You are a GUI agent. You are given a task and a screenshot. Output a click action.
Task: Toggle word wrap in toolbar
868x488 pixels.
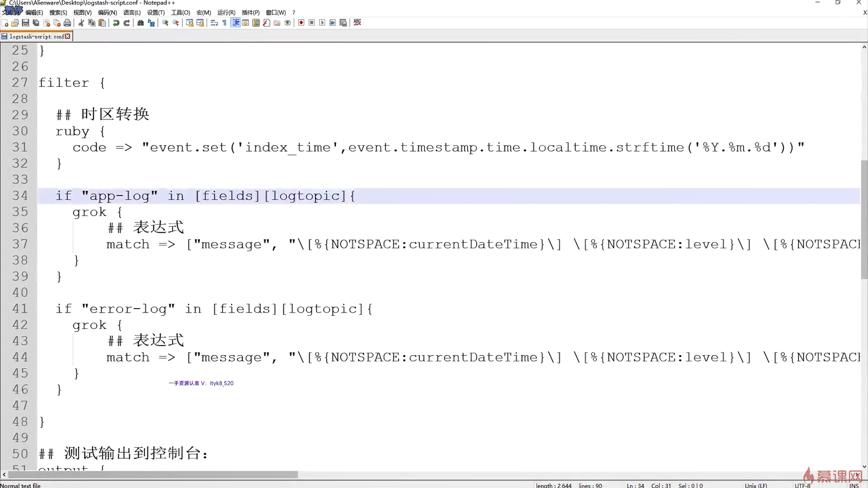tap(214, 23)
